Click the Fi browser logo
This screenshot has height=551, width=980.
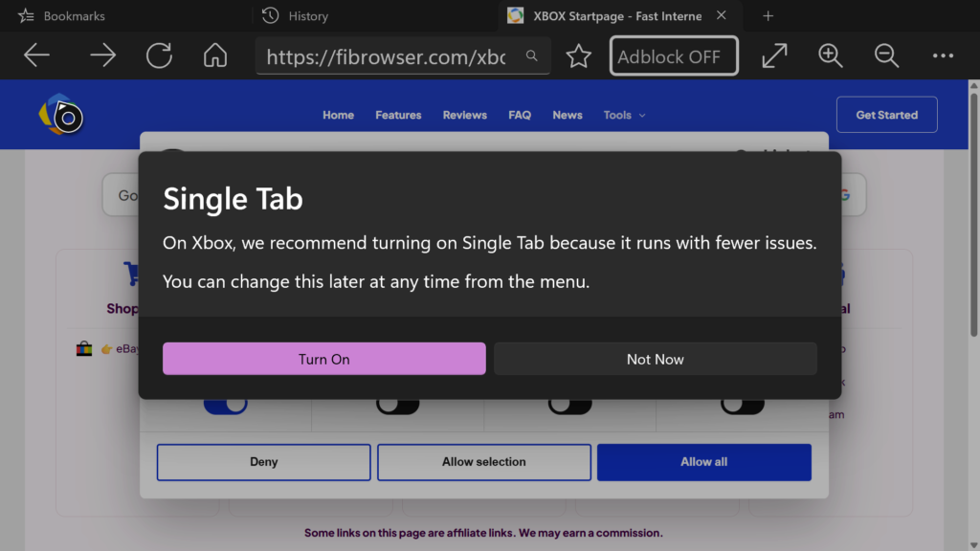pos(60,115)
